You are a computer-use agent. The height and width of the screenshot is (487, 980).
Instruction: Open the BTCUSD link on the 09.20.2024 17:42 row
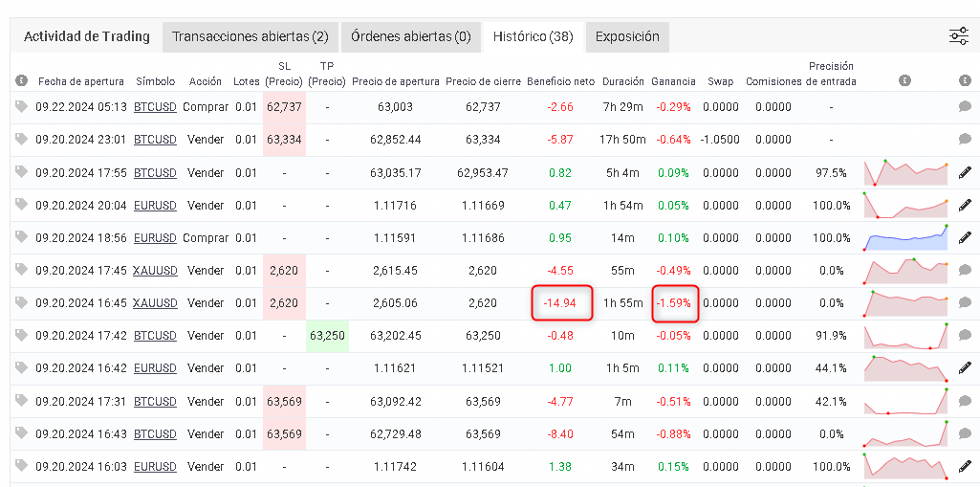click(155, 336)
